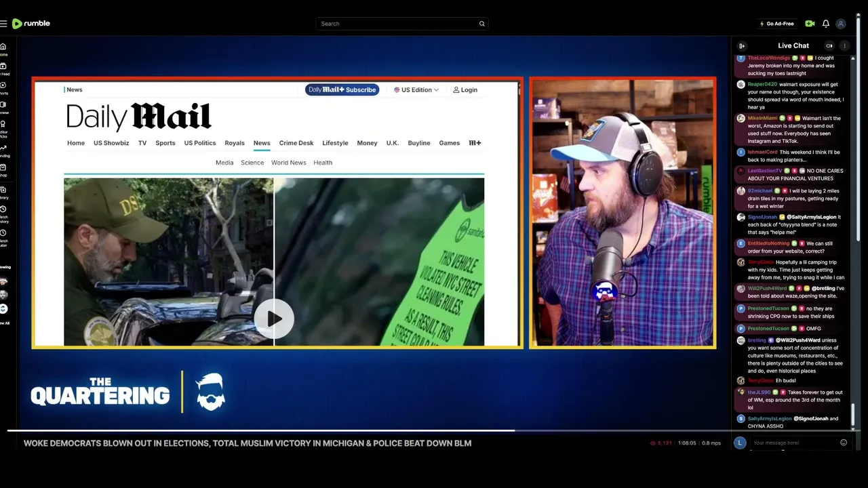Click the streamer webcam feed
This screenshot has height=488, width=868.
point(623,213)
